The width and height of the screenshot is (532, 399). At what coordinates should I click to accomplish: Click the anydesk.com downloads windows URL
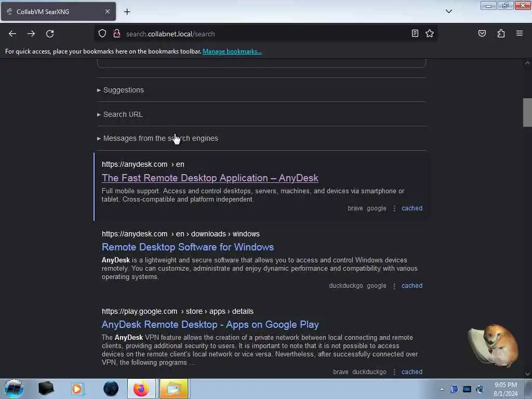(180, 234)
